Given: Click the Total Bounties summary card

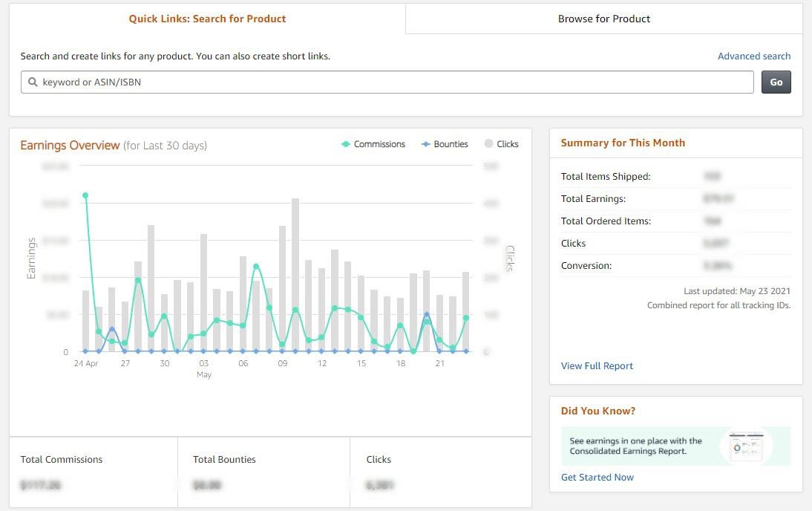Looking at the screenshot, I should point(263,472).
